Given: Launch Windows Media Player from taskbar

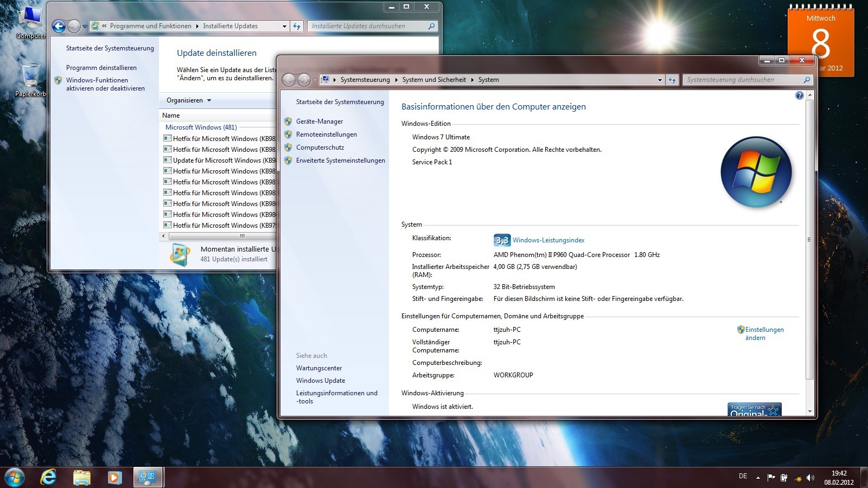Looking at the screenshot, I should (x=114, y=478).
